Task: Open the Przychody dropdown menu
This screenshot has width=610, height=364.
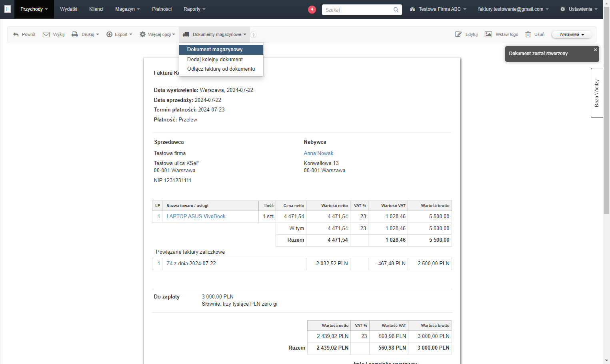Action: (x=34, y=9)
